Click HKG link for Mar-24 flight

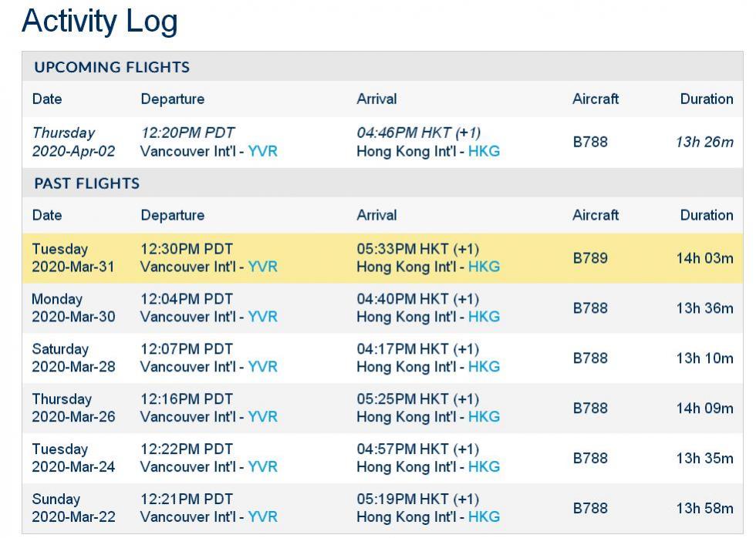pos(484,467)
